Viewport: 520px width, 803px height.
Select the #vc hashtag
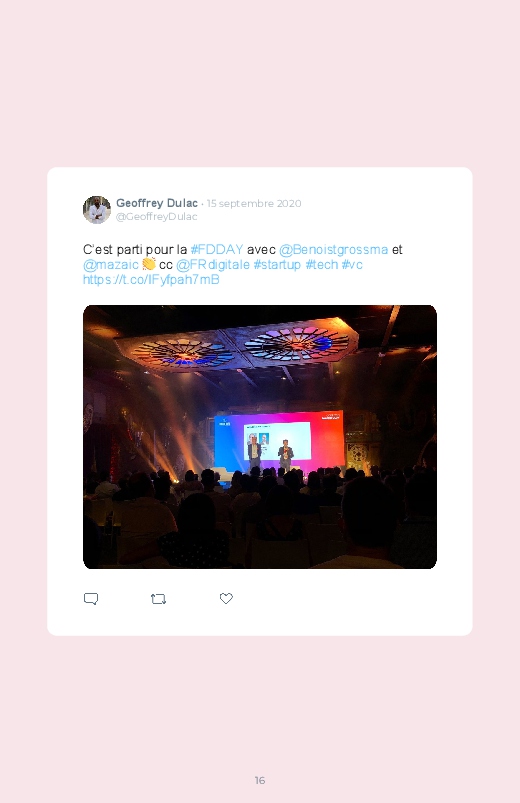tap(352, 264)
